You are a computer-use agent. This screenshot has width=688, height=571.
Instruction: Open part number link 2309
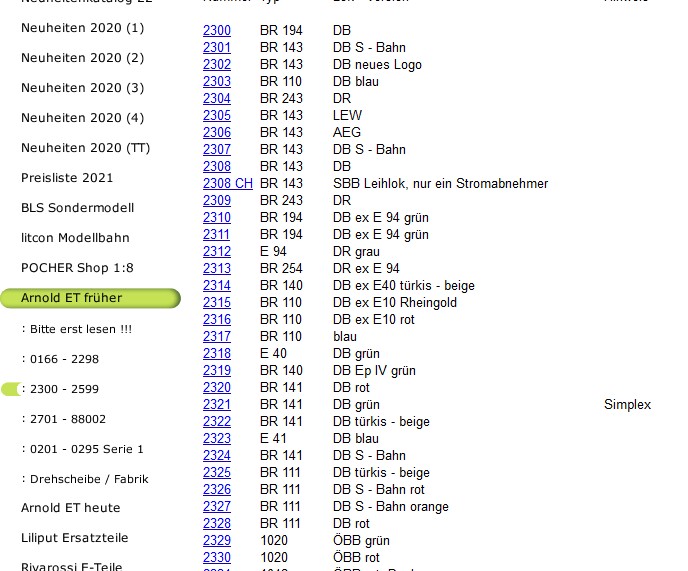pos(217,201)
